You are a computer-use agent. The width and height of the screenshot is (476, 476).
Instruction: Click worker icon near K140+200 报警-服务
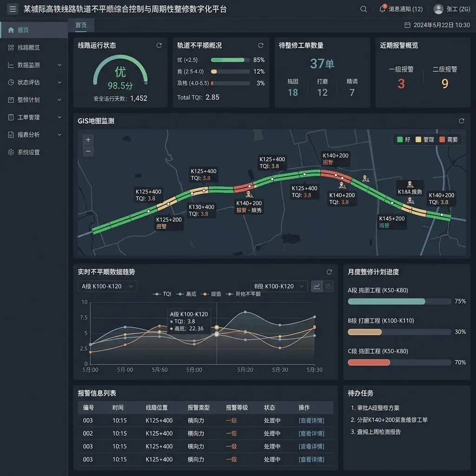250,194
